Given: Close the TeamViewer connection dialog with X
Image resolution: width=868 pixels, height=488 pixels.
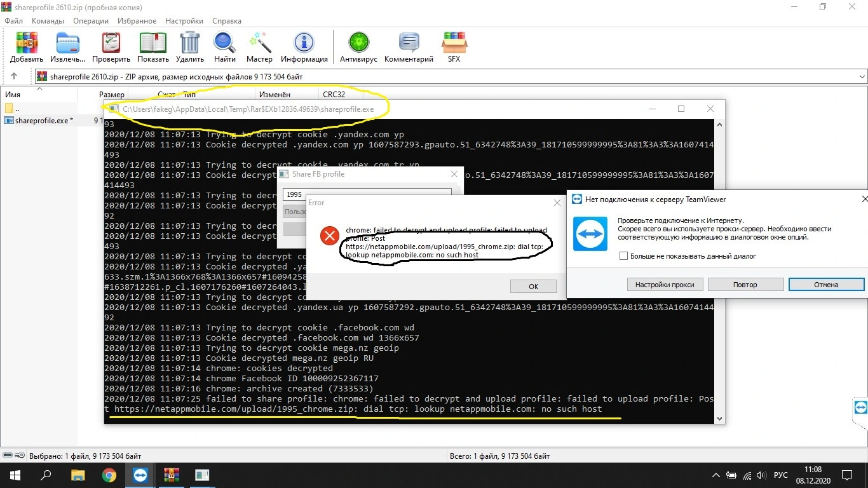Looking at the screenshot, I should [864, 199].
